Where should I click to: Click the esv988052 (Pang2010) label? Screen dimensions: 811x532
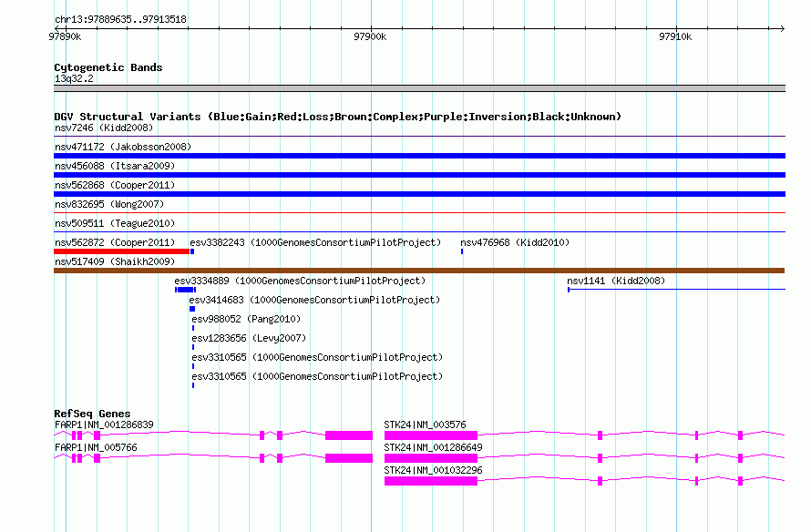click(246, 319)
